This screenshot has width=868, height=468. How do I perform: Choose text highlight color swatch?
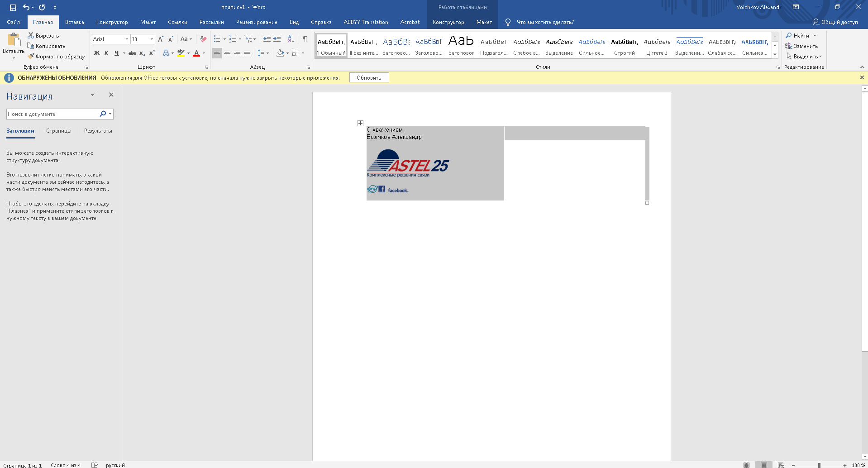[x=181, y=53]
